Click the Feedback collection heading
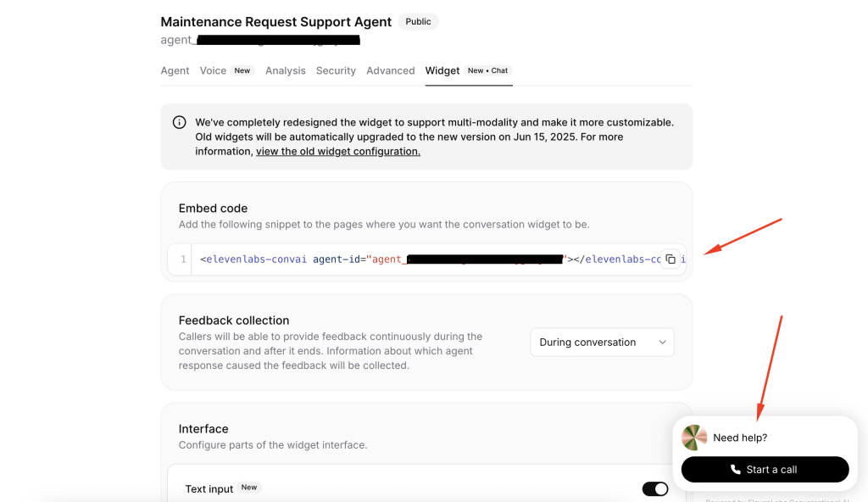 click(234, 321)
